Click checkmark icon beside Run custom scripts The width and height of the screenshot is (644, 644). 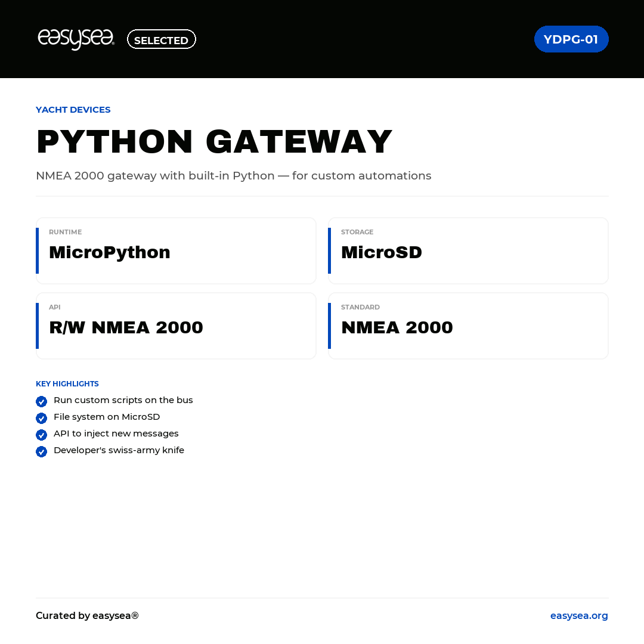(42, 401)
